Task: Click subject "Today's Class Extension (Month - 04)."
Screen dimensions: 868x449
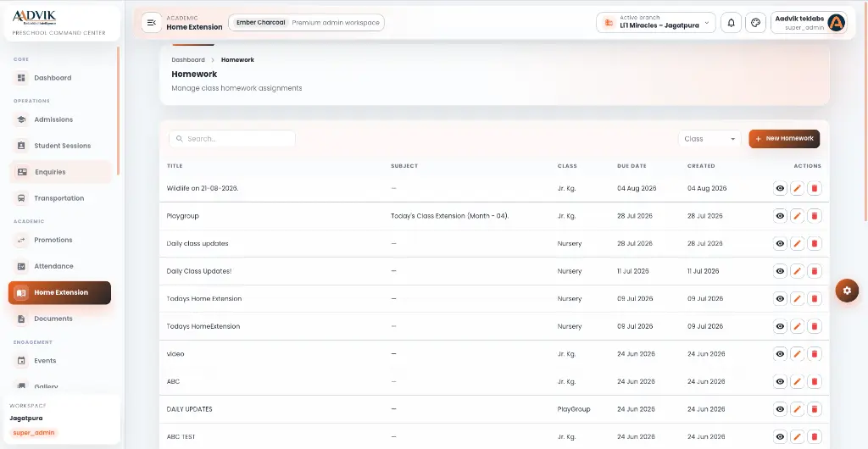Action: tap(449, 216)
